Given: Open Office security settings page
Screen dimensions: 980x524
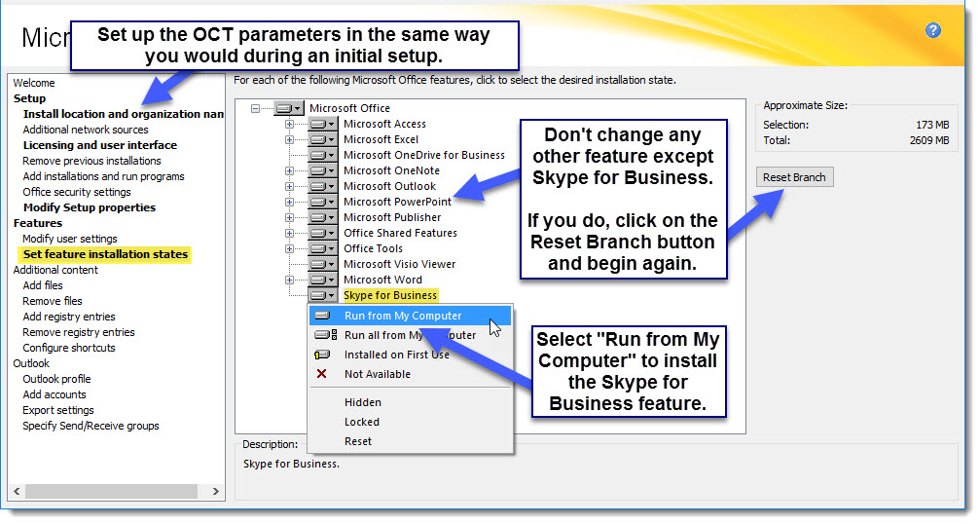Looking at the screenshot, I should (x=77, y=192).
